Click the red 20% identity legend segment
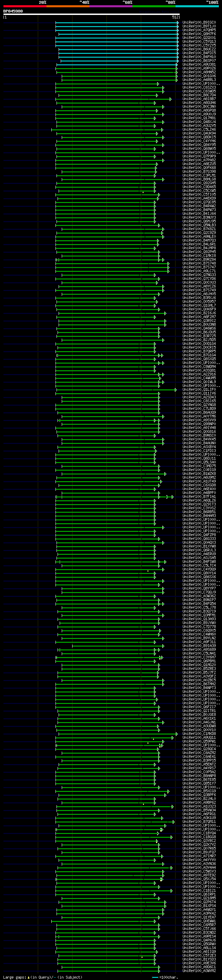The width and height of the screenshot is (222, 980). click(x=25, y=7)
